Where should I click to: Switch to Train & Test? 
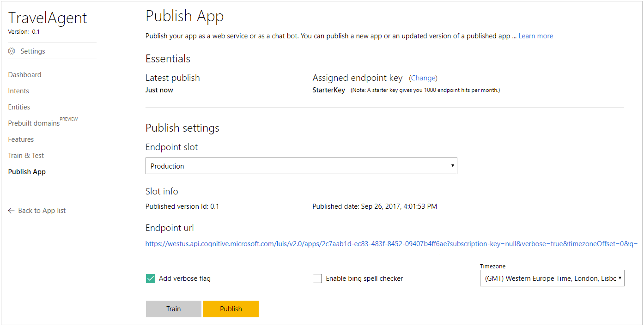26,156
